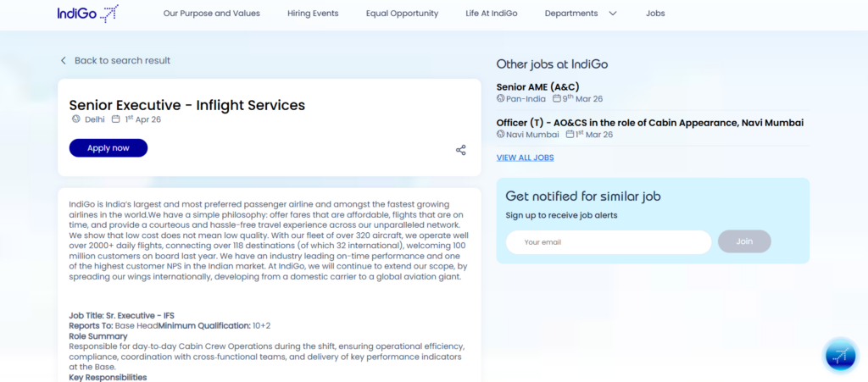Click the IndiGo logo in header
Image resolution: width=868 pixels, height=382 pixels.
click(87, 14)
